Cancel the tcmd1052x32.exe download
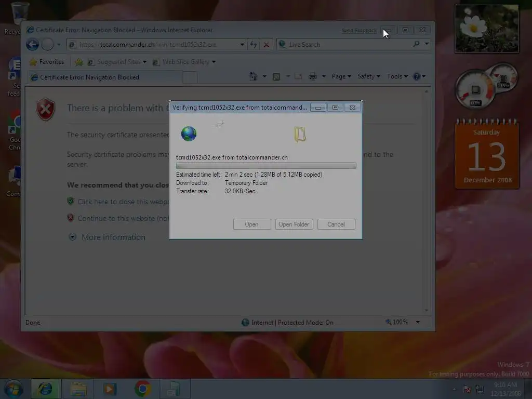 (x=336, y=224)
